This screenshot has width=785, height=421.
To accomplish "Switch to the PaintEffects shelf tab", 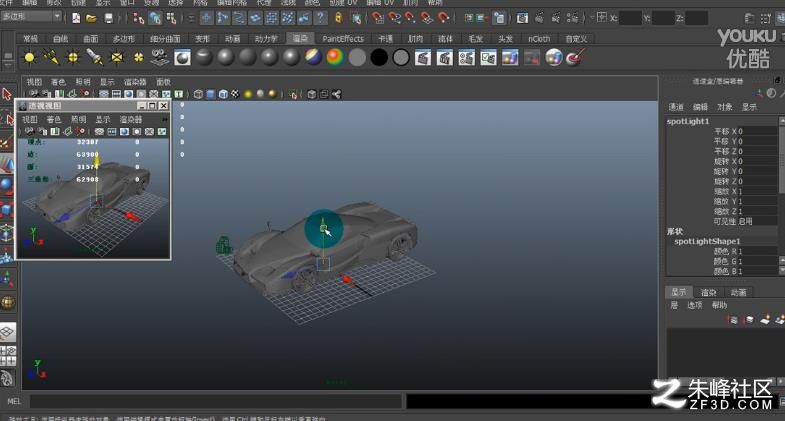I will pyautogui.click(x=343, y=39).
